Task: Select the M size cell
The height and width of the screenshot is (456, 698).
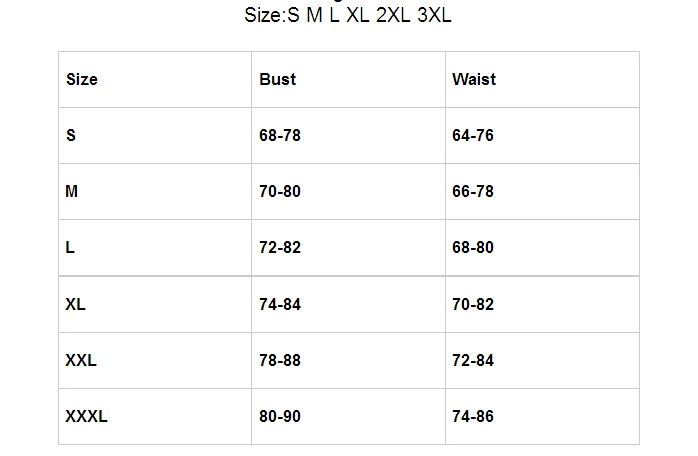Action: point(155,191)
